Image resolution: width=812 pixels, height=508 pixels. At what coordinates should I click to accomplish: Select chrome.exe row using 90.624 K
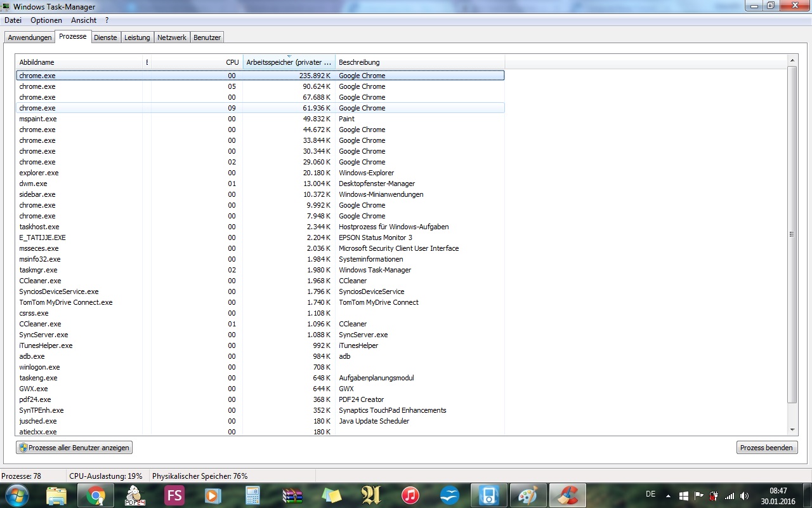(260, 86)
